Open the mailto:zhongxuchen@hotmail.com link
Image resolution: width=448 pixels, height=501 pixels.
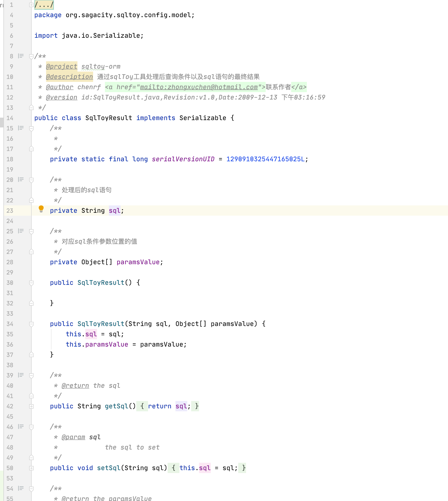[199, 87]
